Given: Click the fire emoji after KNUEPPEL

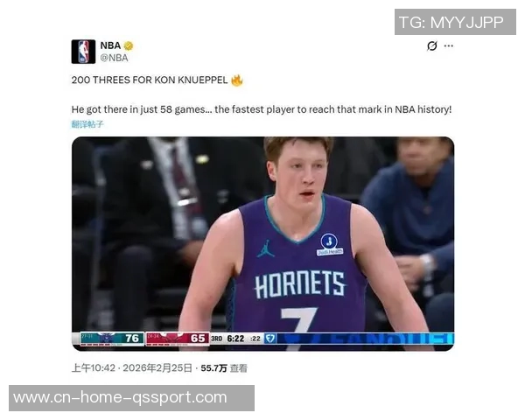Looking at the screenshot, I should [x=237, y=80].
